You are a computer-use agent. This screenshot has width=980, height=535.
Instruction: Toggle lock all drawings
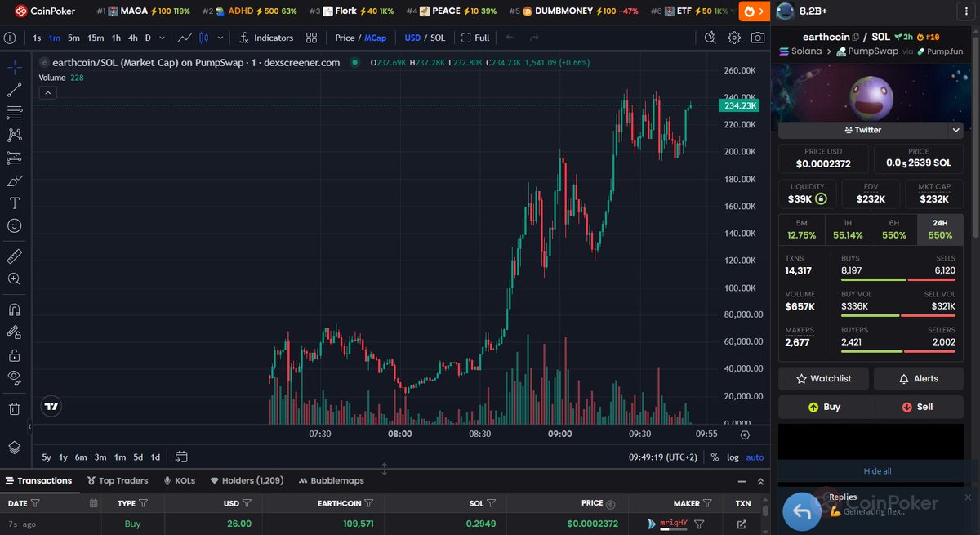14,355
